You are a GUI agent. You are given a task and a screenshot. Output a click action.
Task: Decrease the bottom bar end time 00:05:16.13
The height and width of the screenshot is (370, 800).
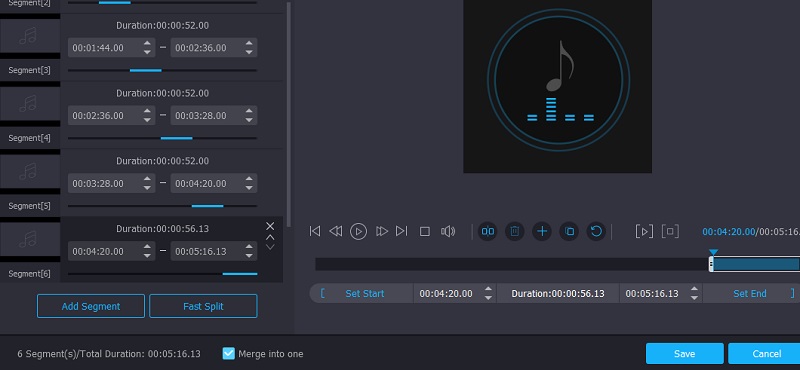[x=694, y=298]
